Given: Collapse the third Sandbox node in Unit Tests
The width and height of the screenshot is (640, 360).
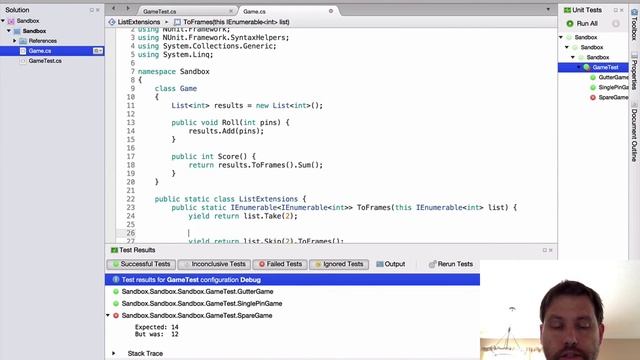Looking at the screenshot, I should tap(573, 58).
